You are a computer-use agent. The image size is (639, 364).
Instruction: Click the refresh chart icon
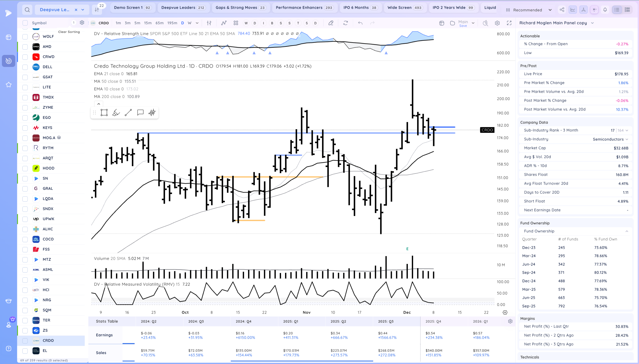pos(345,23)
